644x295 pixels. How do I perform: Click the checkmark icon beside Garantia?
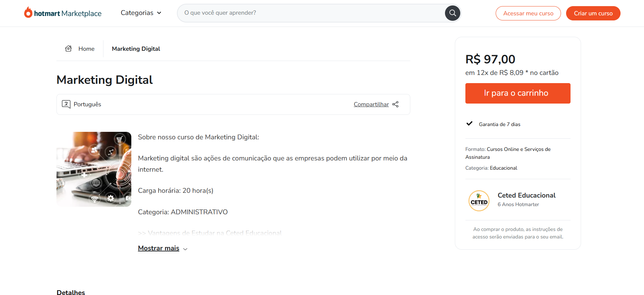click(x=469, y=124)
